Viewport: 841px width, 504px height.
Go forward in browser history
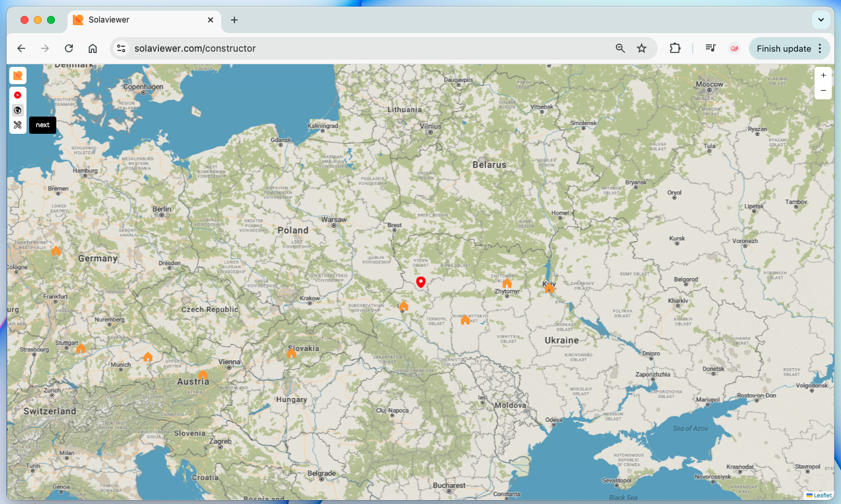45,48
